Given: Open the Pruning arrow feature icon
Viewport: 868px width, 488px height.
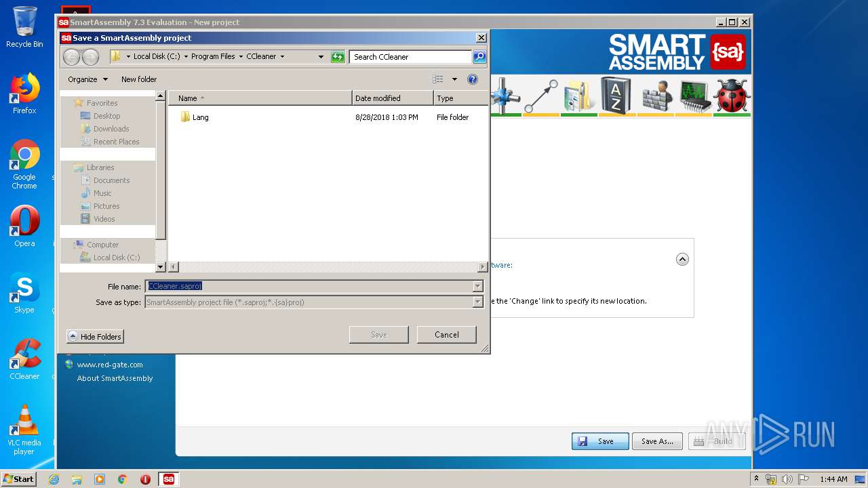Looking at the screenshot, I should 540,96.
